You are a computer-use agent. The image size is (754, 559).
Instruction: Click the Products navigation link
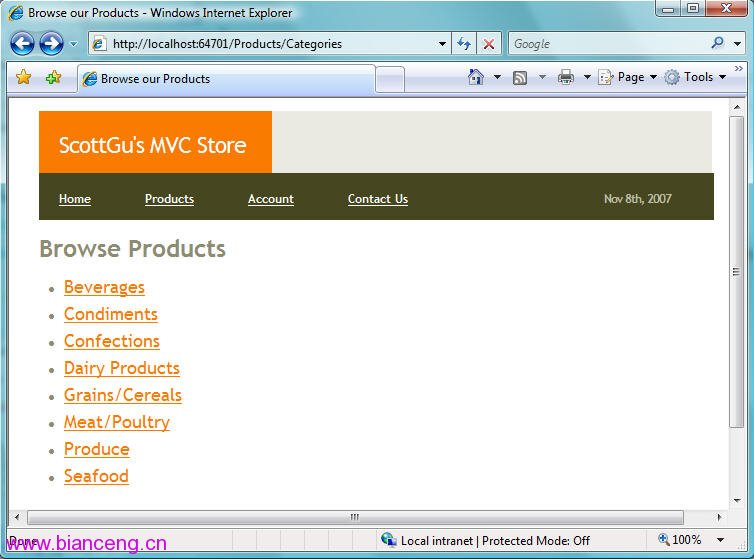tap(169, 199)
